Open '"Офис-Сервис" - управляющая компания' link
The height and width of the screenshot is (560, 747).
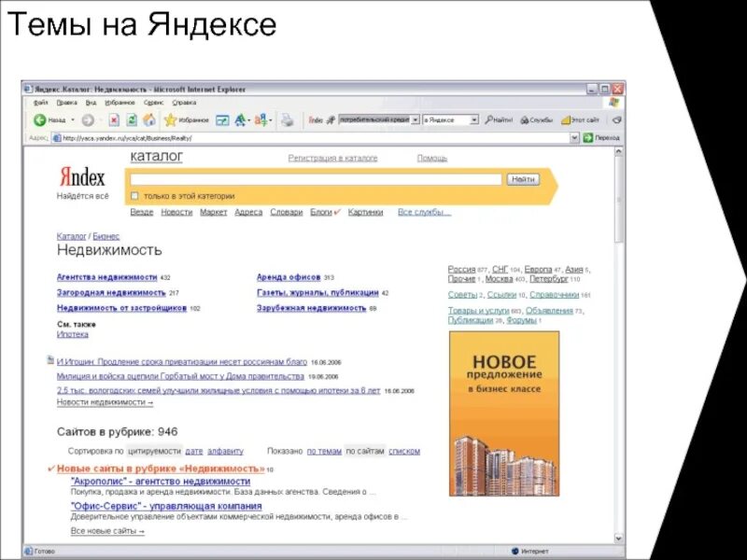point(166,506)
